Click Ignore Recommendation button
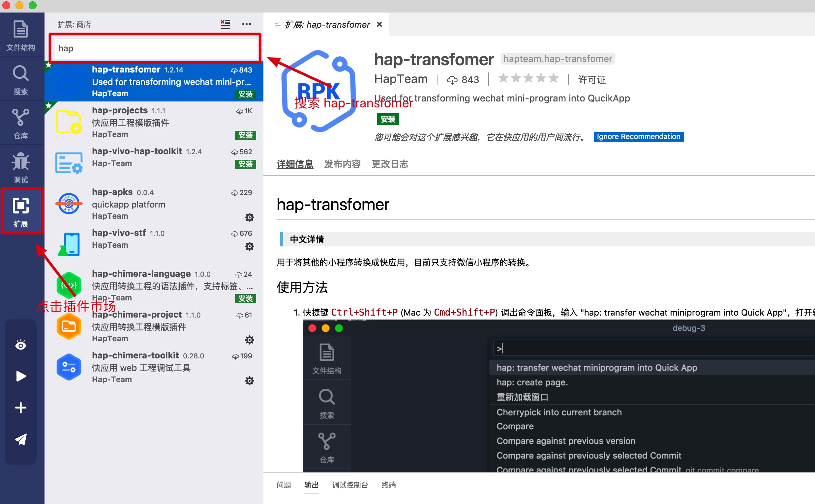This screenshot has height=504, width=815. (639, 137)
